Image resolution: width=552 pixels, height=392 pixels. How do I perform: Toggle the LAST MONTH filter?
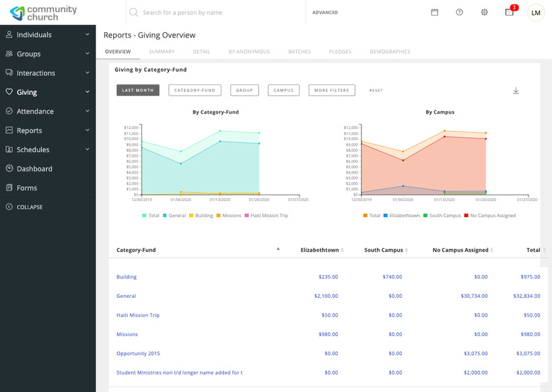(x=137, y=89)
